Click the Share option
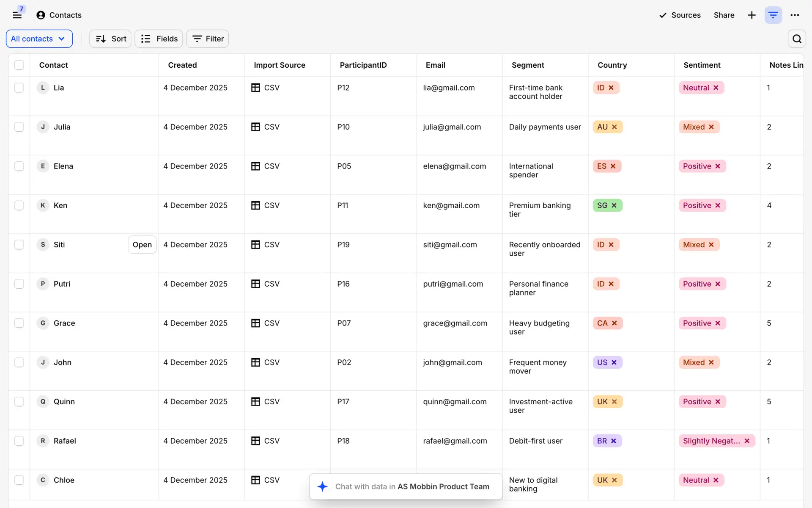 tap(724, 15)
